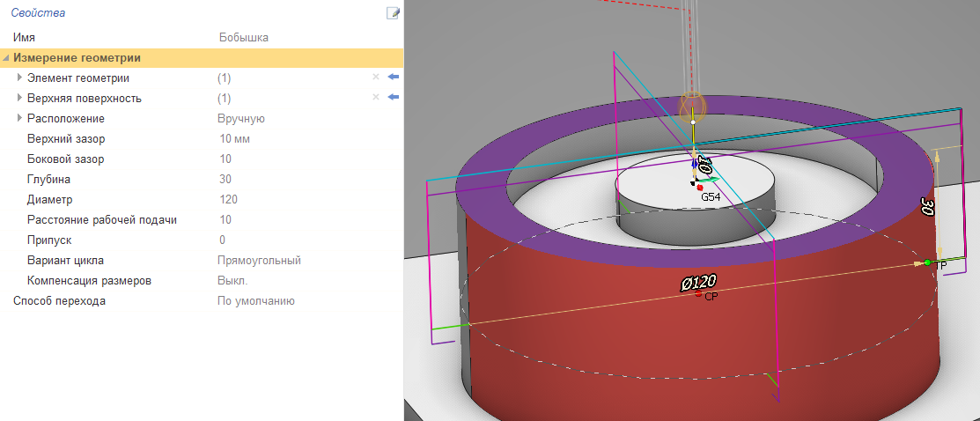Screen dimensions: 980x421
Task: Expand the Элемент геометрии row
Action: click(x=19, y=78)
